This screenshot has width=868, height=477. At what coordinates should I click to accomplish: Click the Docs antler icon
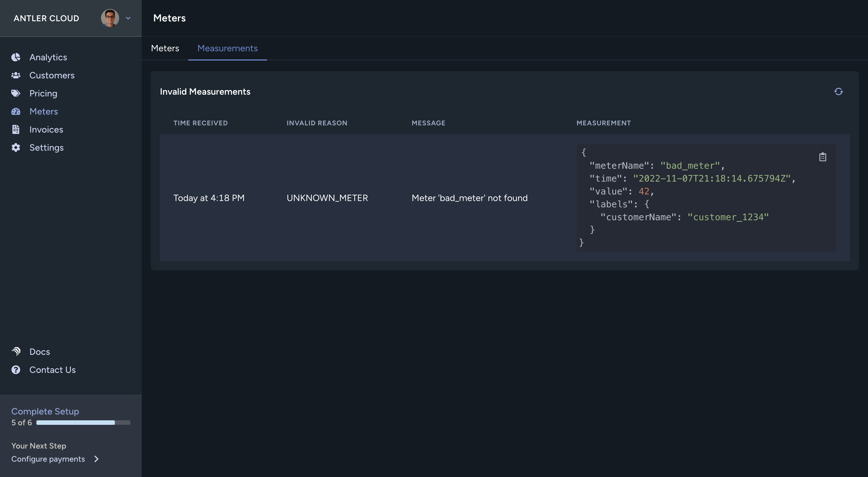[16, 351]
